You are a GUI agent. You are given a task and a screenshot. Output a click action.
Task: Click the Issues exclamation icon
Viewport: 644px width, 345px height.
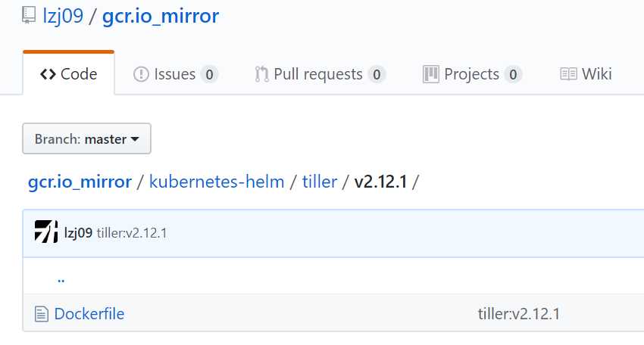(141, 74)
